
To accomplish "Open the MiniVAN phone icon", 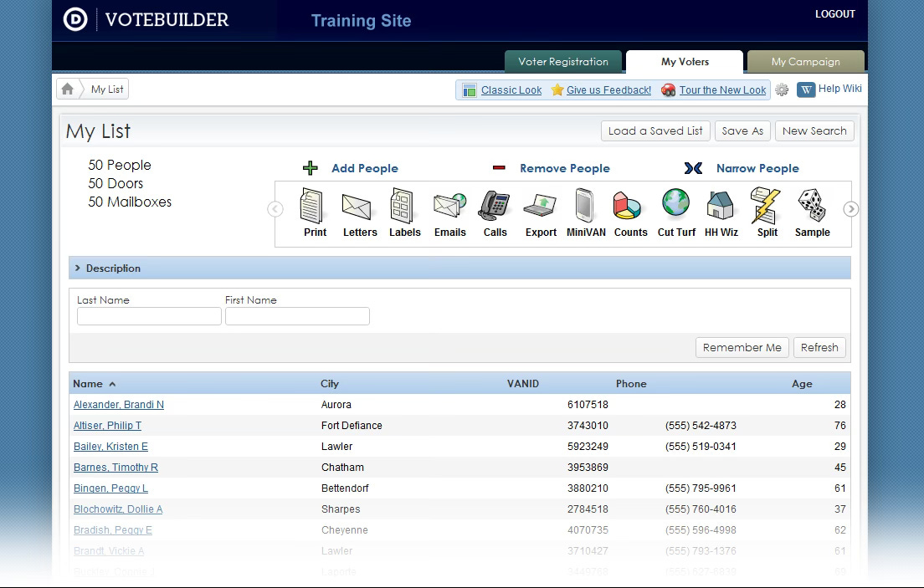I will [584, 206].
